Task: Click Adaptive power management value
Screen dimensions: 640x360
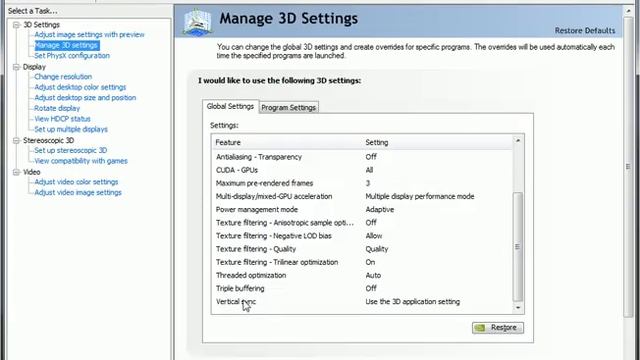Action: coord(380,209)
